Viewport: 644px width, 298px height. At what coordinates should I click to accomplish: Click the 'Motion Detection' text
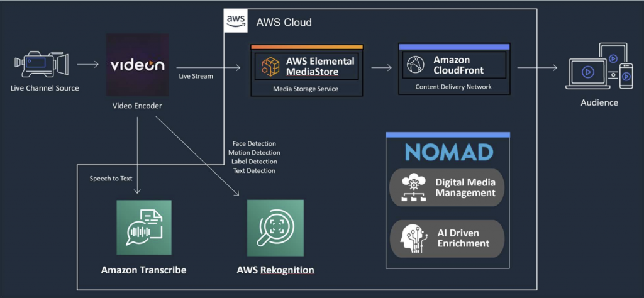(254, 153)
